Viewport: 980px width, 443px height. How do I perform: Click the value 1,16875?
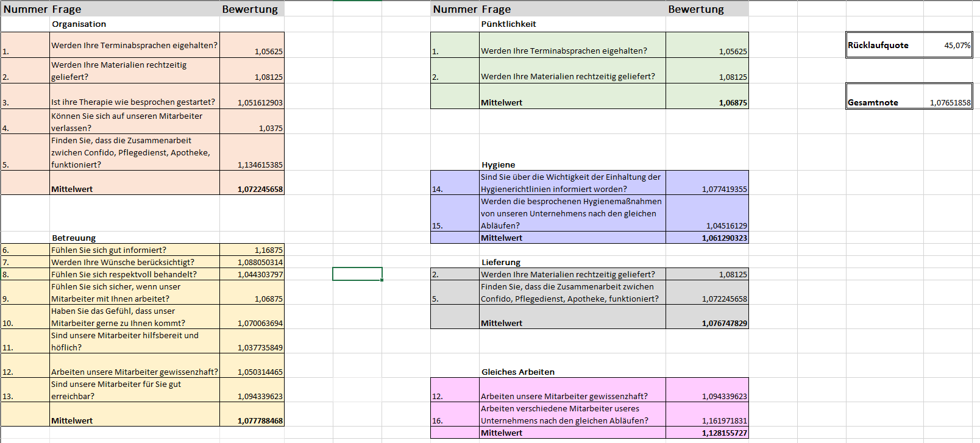click(x=252, y=250)
